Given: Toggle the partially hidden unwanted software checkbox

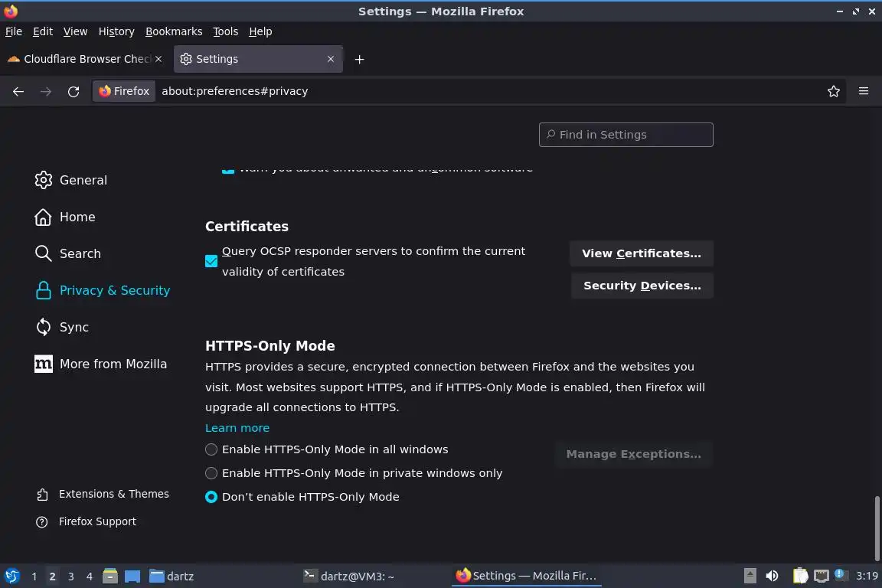Looking at the screenshot, I should click(228, 170).
